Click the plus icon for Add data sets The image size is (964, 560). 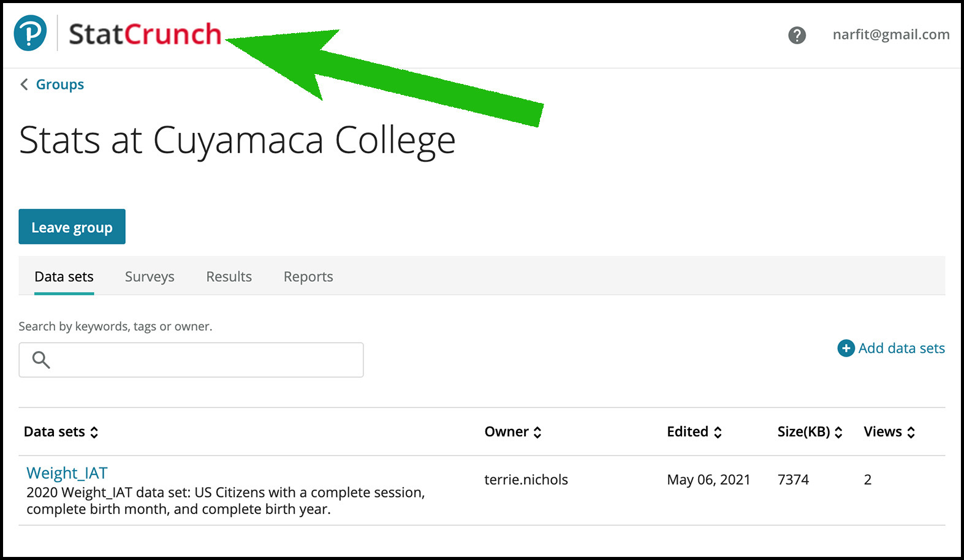(846, 348)
